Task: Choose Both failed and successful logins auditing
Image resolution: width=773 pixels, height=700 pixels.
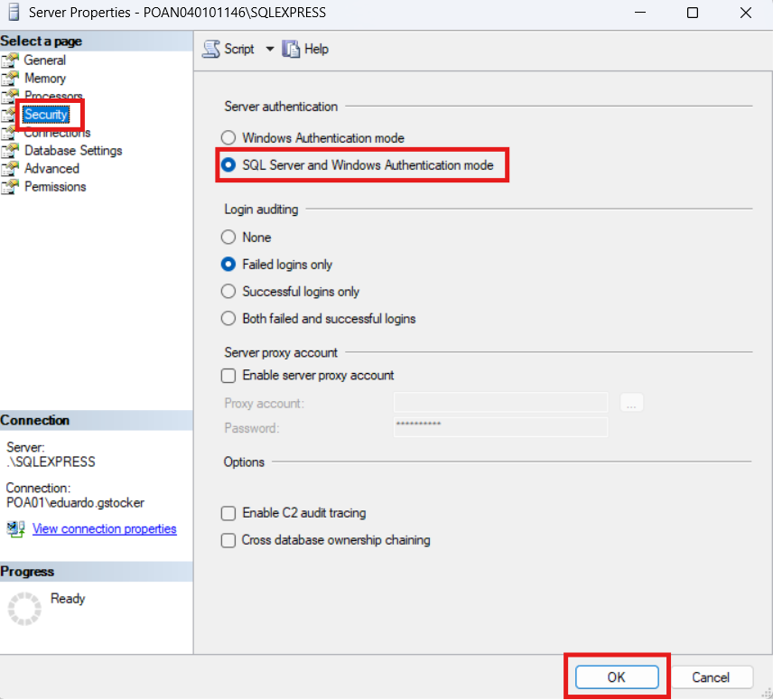Action: tap(228, 318)
